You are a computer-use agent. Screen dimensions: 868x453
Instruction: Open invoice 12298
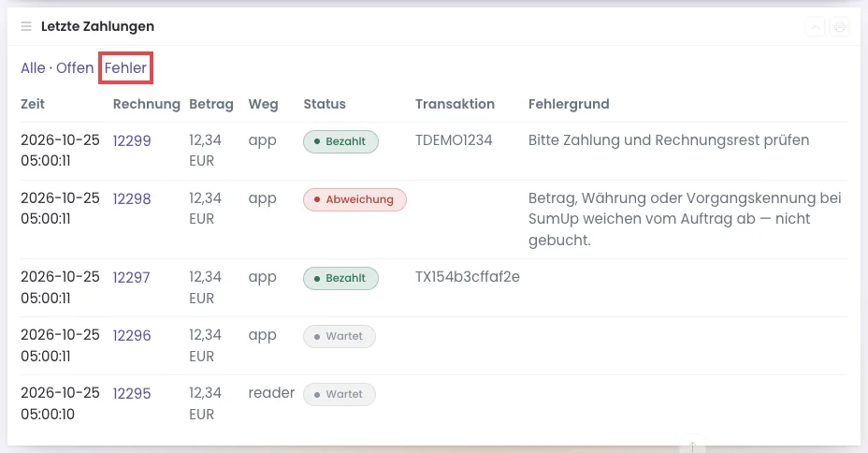[x=132, y=198]
